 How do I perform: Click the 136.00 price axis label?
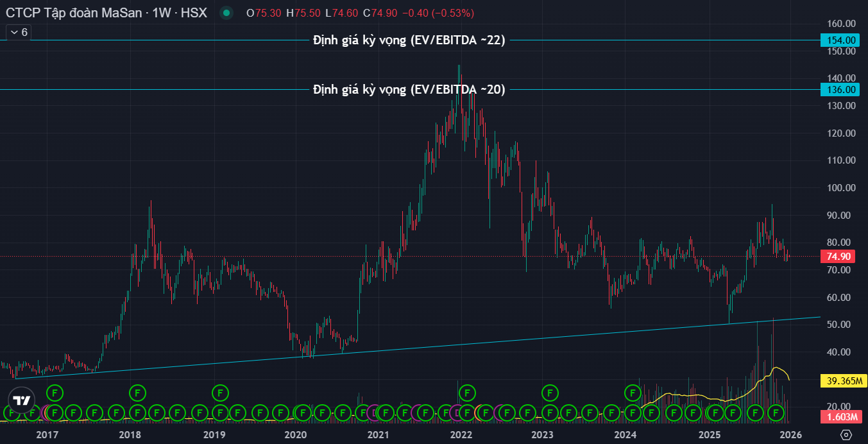[840, 90]
